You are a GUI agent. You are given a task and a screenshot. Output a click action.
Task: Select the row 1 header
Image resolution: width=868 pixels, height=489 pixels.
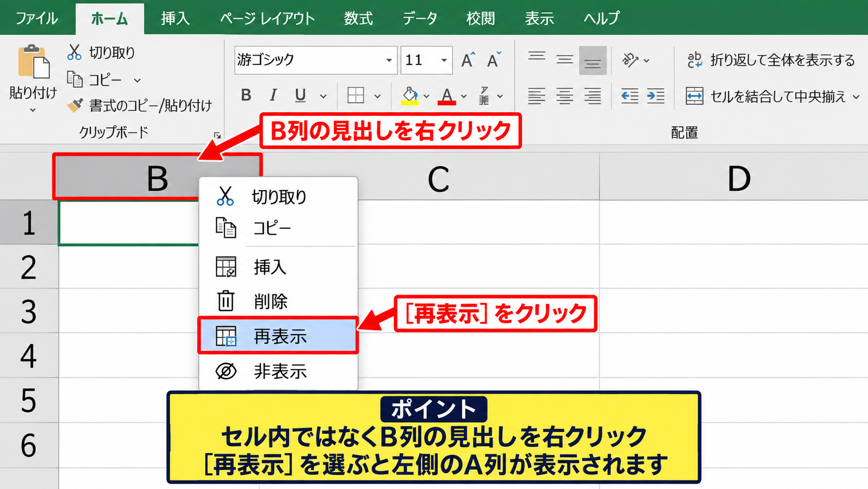click(x=29, y=223)
